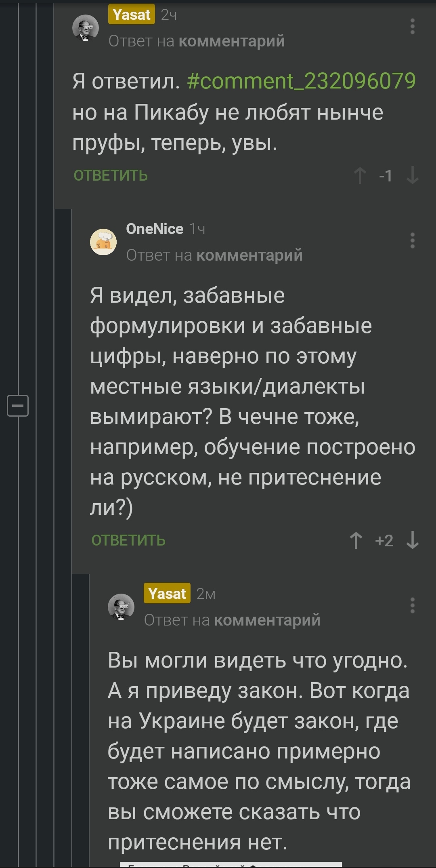Upvote OneNice's comment

point(356,541)
